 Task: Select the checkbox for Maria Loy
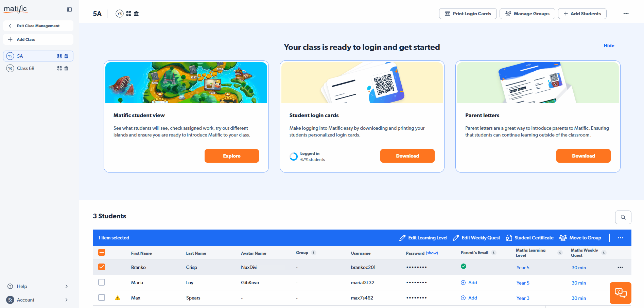pyautogui.click(x=102, y=282)
